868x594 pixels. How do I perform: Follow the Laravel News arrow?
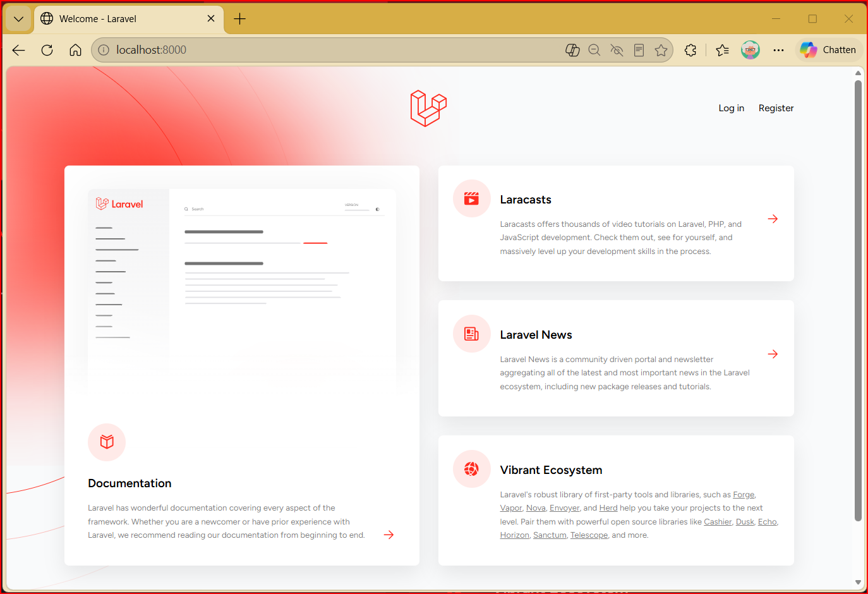pos(773,354)
